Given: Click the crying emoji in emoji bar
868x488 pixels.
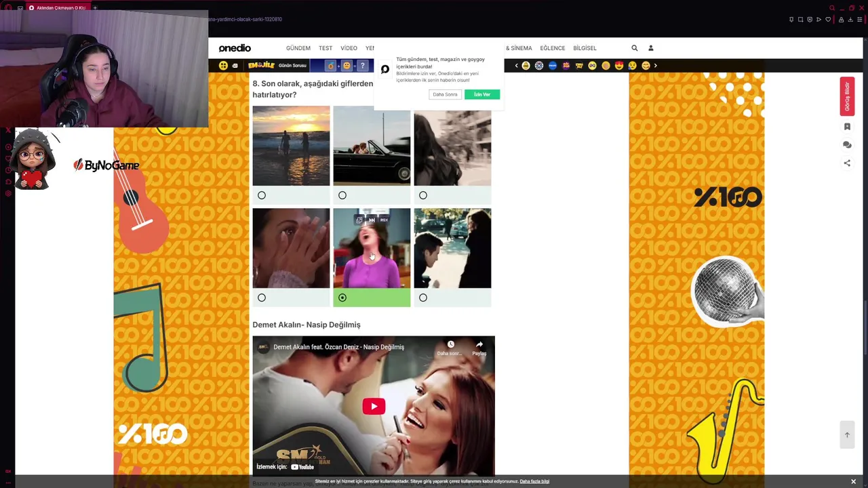Looking at the screenshot, I should click(x=632, y=66).
